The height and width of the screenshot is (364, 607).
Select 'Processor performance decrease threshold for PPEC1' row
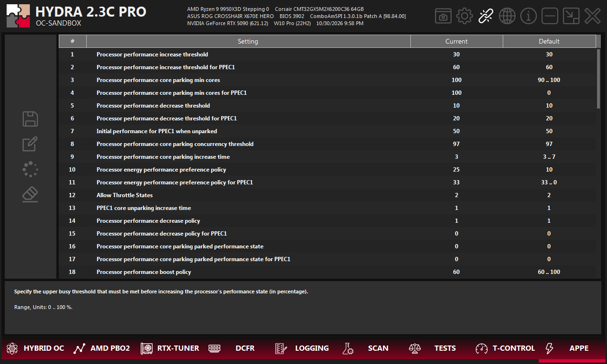327,118
